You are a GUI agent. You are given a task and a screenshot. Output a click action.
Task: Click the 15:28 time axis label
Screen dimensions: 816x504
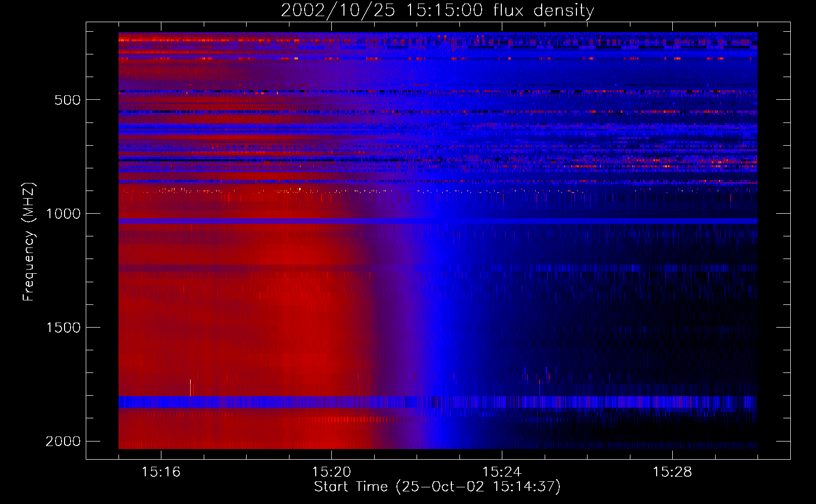pos(672,472)
